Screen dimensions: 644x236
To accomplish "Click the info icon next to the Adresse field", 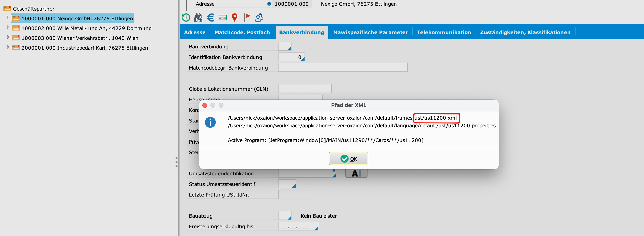I will (269, 4).
